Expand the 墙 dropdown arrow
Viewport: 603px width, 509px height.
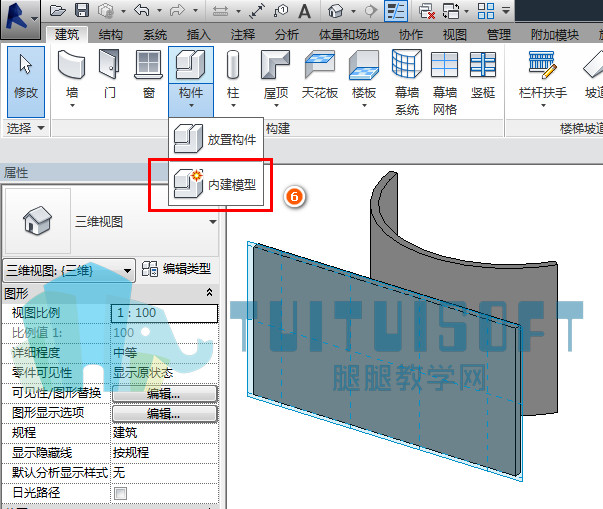click(72, 105)
